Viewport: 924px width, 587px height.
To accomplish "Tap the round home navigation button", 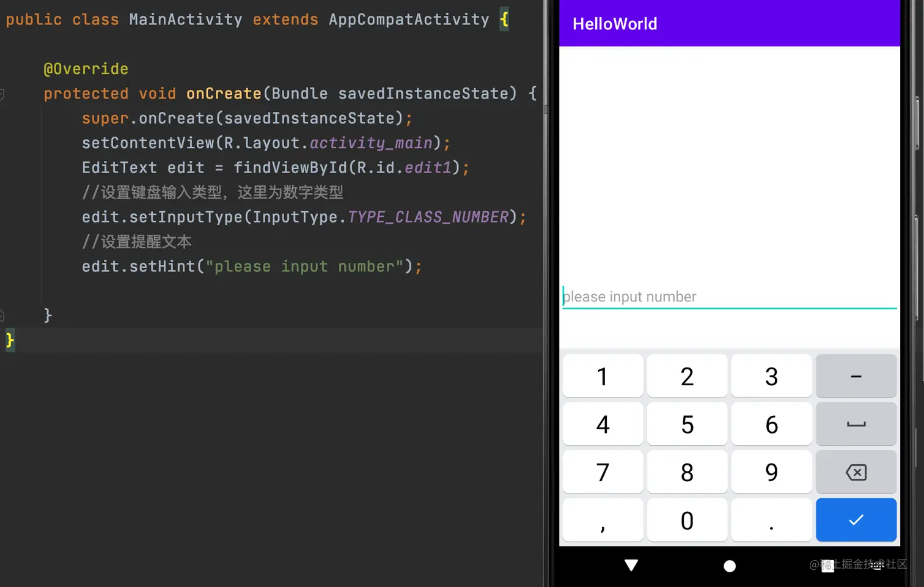I will [730, 566].
